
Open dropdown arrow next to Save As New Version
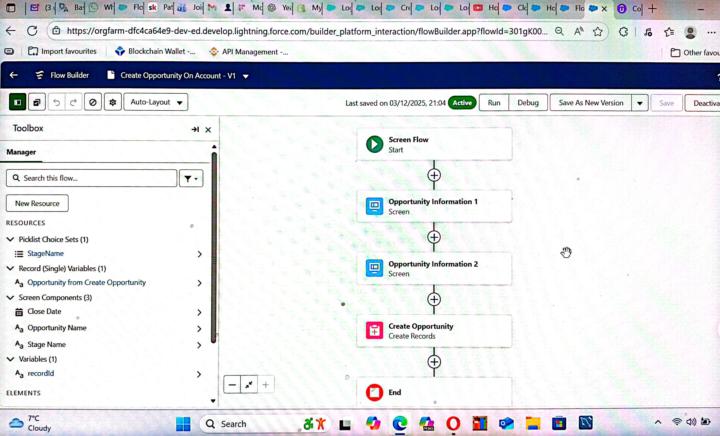(640, 103)
